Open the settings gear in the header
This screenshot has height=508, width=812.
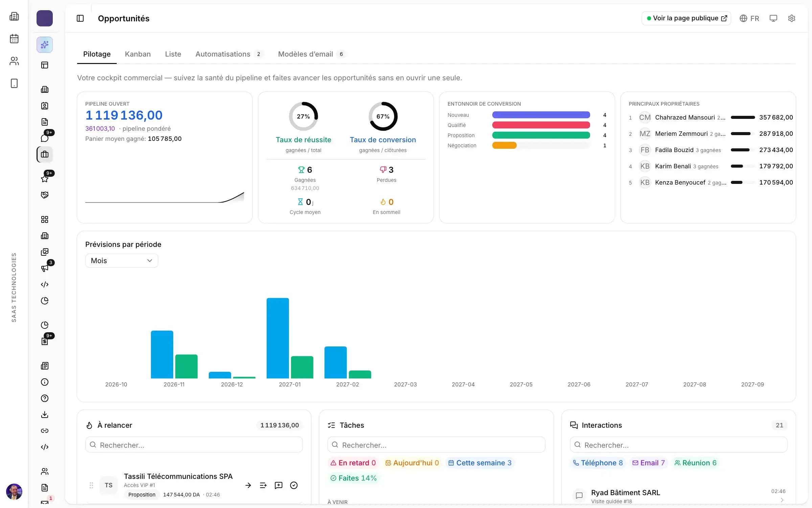pyautogui.click(x=791, y=18)
